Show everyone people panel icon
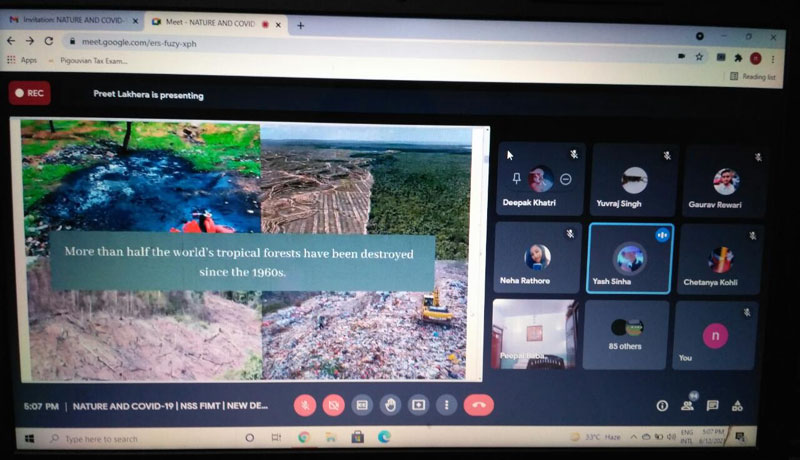Image resolution: width=800 pixels, height=460 pixels. pyautogui.click(x=687, y=405)
